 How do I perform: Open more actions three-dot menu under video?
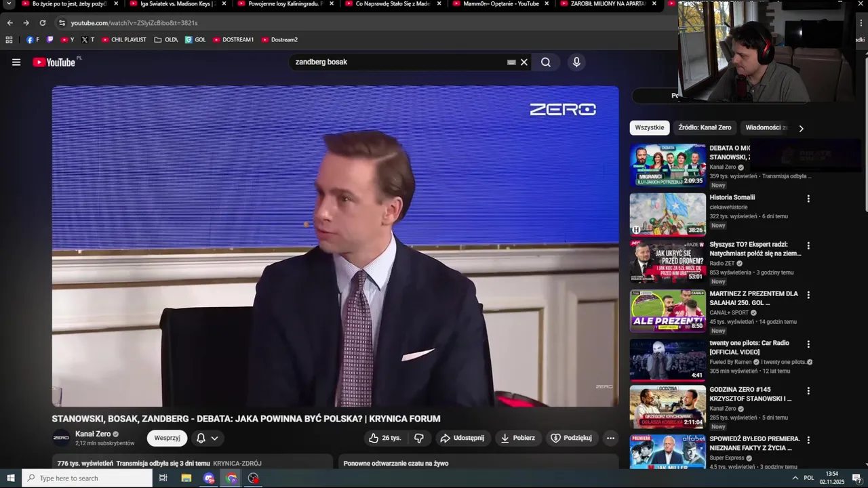tap(610, 438)
